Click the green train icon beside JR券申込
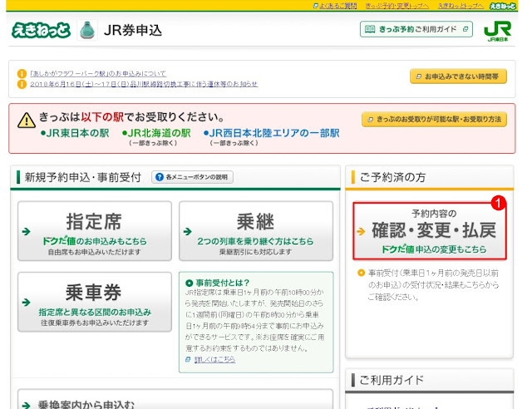 pyautogui.click(x=87, y=30)
